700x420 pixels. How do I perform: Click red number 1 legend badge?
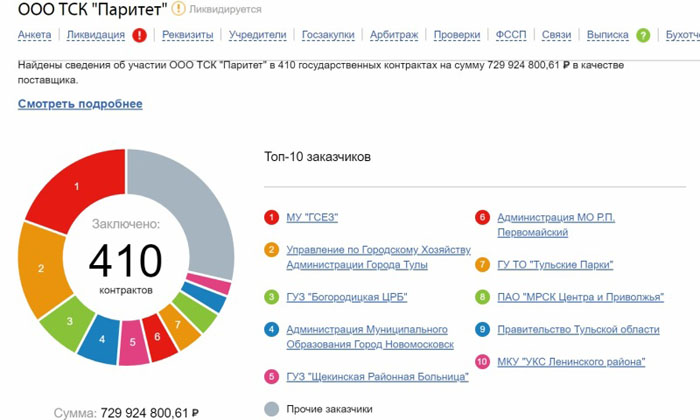click(271, 217)
